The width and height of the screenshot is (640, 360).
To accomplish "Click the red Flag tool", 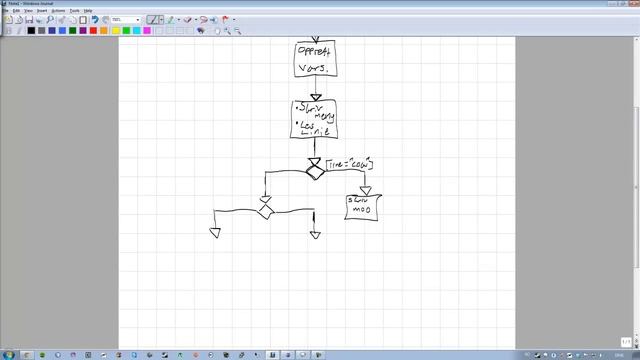I will pyautogui.click(x=226, y=20).
